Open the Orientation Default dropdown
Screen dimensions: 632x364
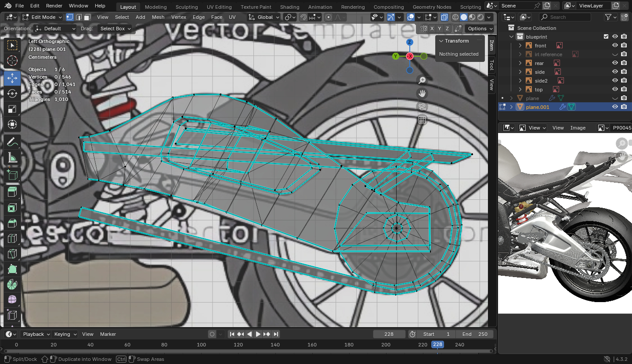pyautogui.click(x=55, y=29)
